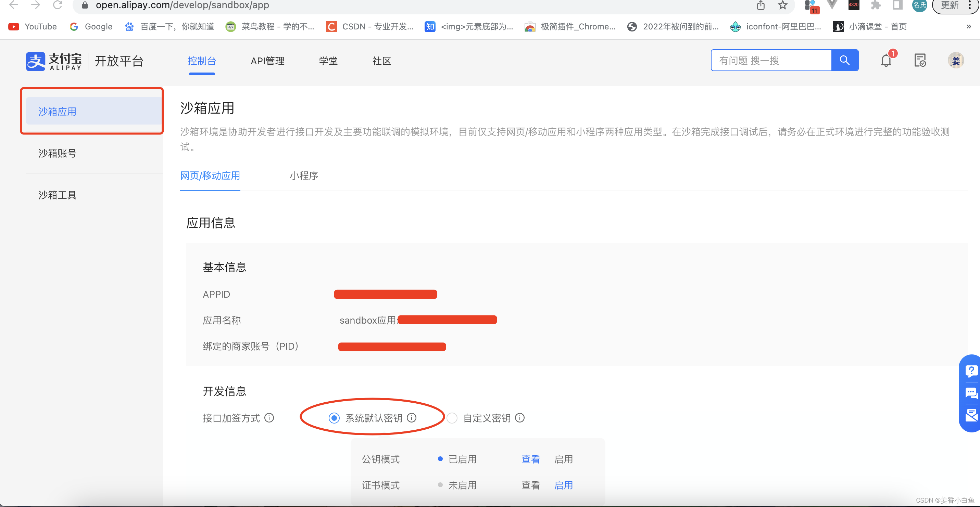Click the floating help question icon
The width and height of the screenshot is (980, 507).
coord(971,370)
